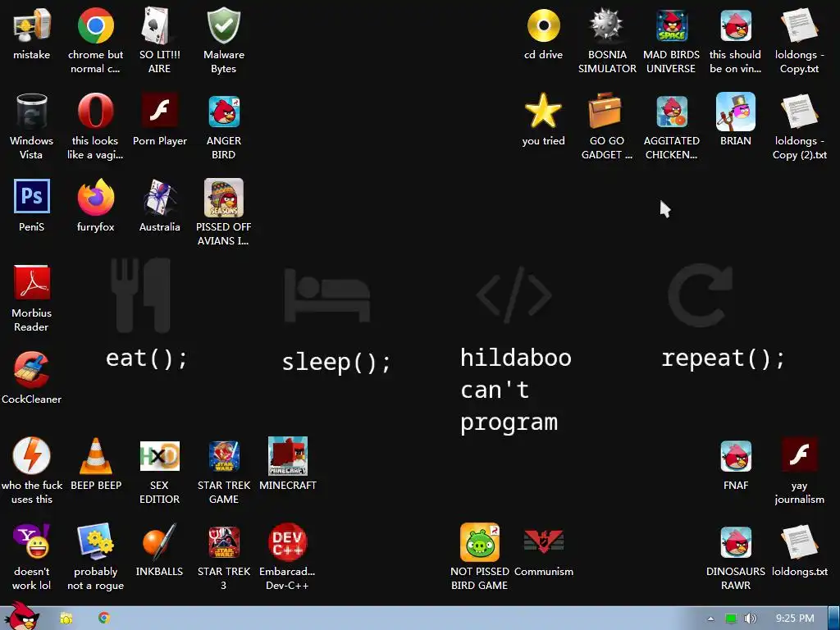Select the INKBALLS icon
This screenshot has width=840, height=630.
159,541
